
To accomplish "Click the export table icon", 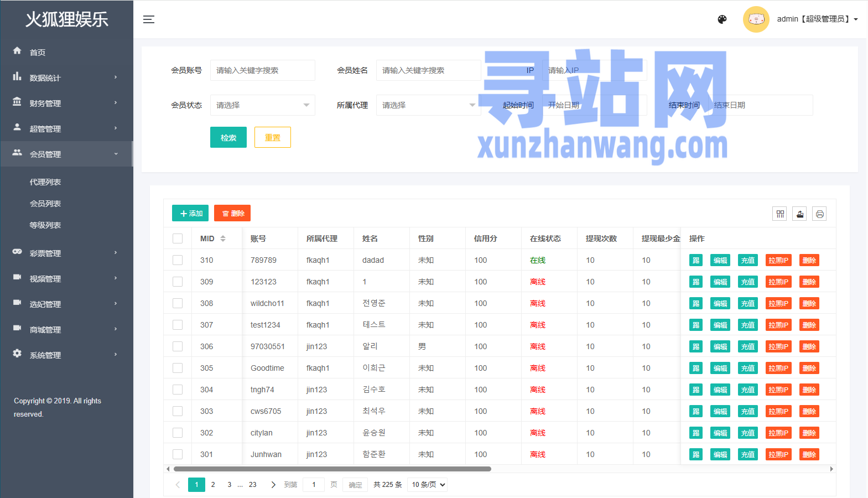I will [x=800, y=214].
